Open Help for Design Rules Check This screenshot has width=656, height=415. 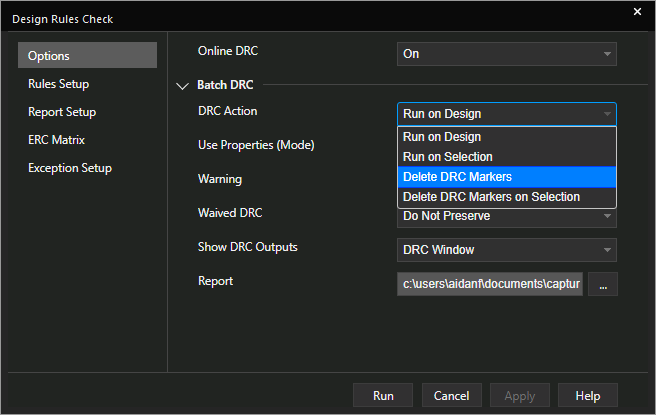pos(588,395)
